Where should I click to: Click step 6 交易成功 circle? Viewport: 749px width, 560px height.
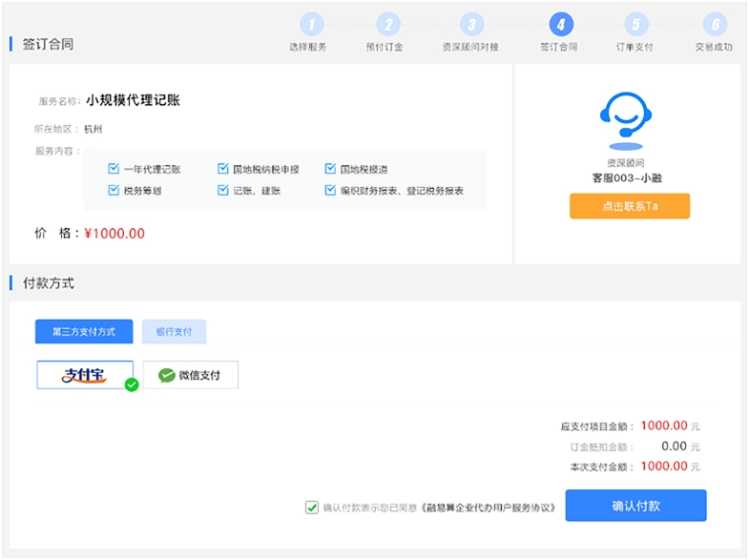[715, 25]
